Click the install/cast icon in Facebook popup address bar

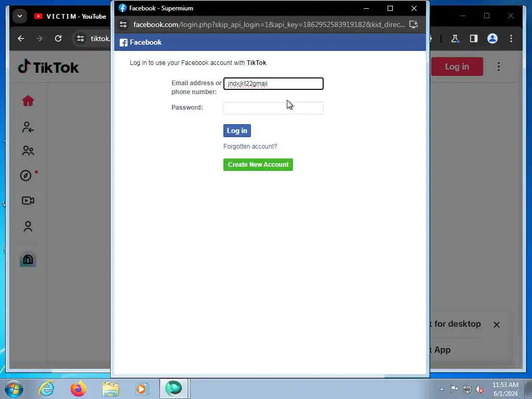click(413, 24)
